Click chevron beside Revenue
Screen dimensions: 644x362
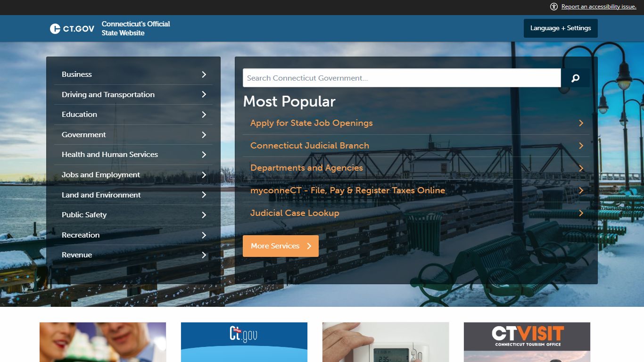pos(204,255)
